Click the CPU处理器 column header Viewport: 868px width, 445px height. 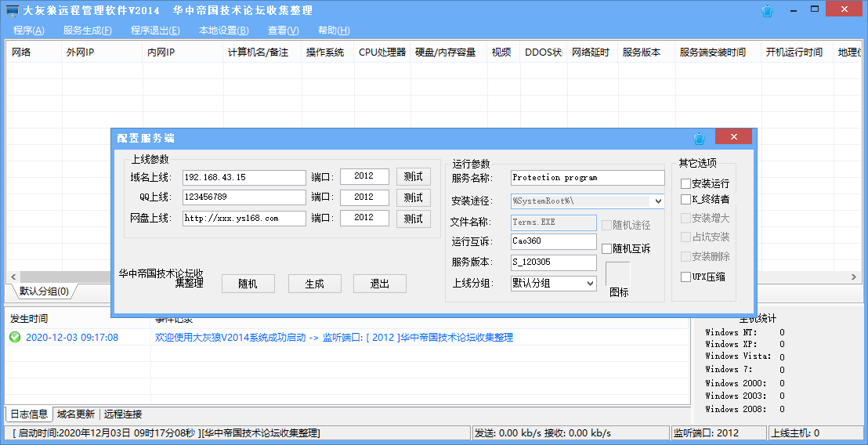tap(382, 52)
